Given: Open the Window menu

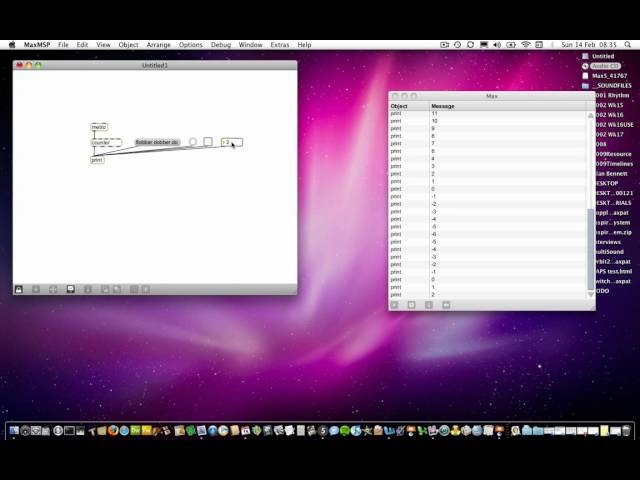Looking at the screenshot, I should coord(251,44).
